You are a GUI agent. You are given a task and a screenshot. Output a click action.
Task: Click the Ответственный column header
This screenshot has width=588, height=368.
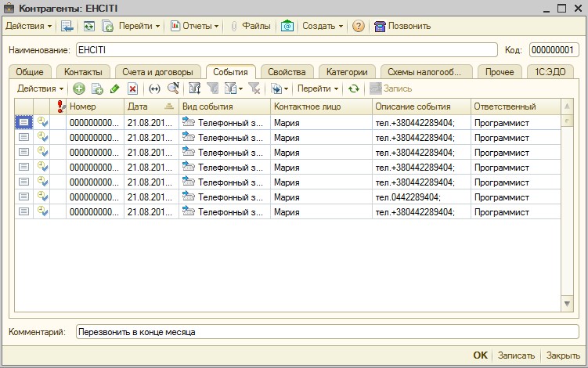516,106
